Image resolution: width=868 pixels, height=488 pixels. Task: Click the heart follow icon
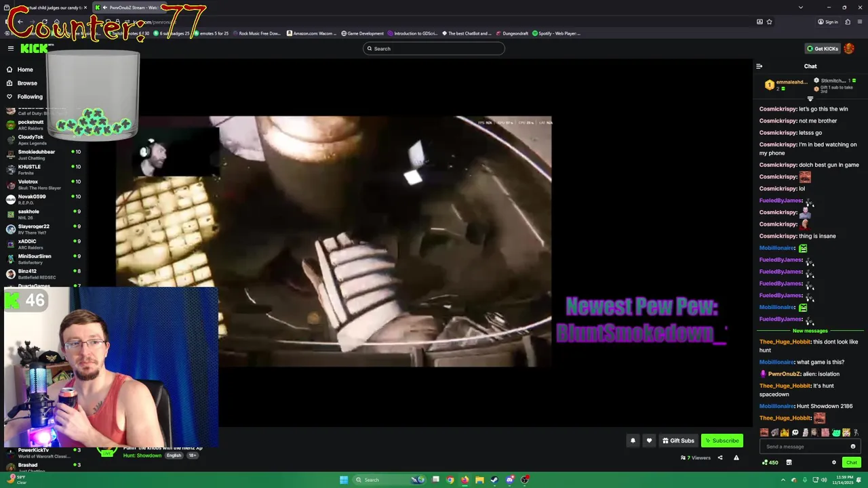649,441
